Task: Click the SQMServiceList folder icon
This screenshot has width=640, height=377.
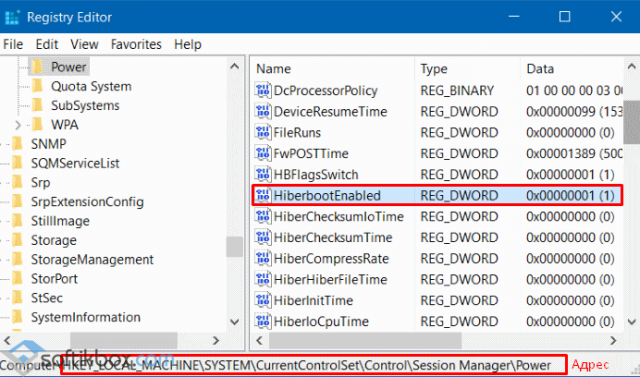Action: tap(18, 163)
